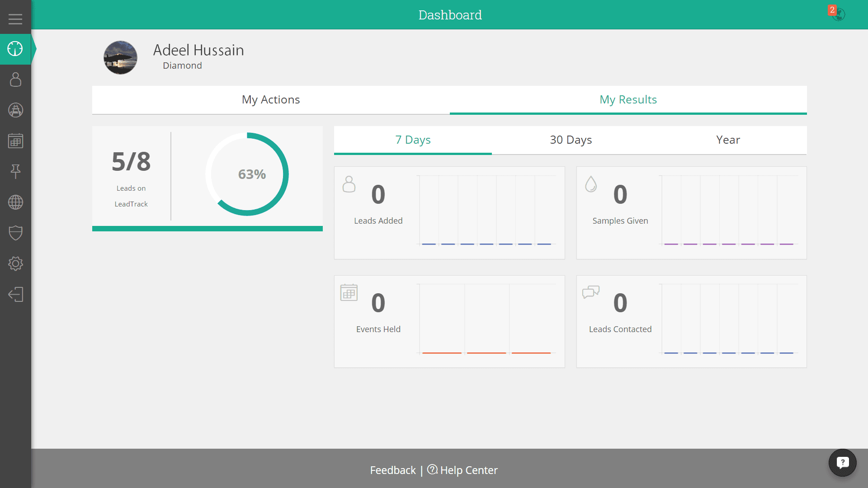This screenshot has height=488, width=868.
Task: Open the settings gear sidebar icon
Action: point(15,263)
